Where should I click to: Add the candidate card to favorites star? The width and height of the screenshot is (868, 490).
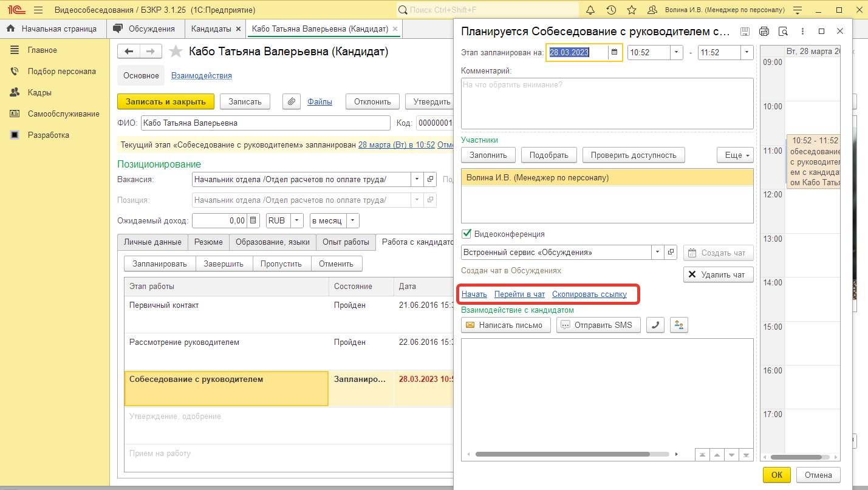176,52
